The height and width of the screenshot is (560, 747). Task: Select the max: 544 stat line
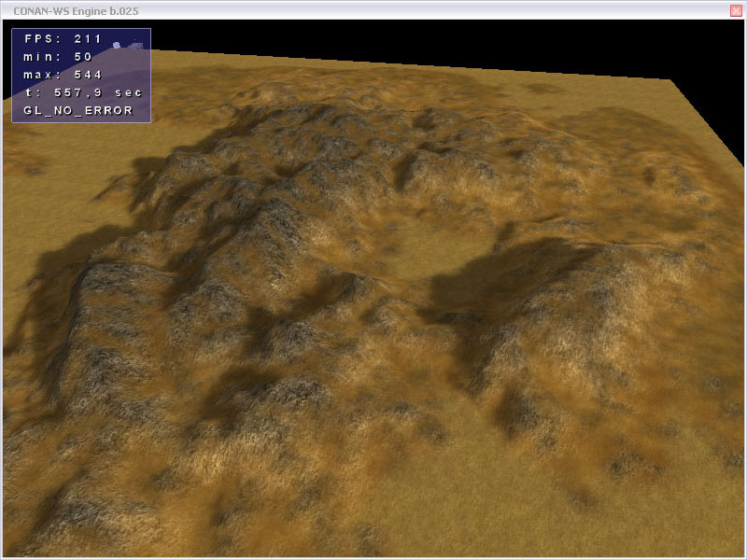pyautogui.click(x=62, y=75)
